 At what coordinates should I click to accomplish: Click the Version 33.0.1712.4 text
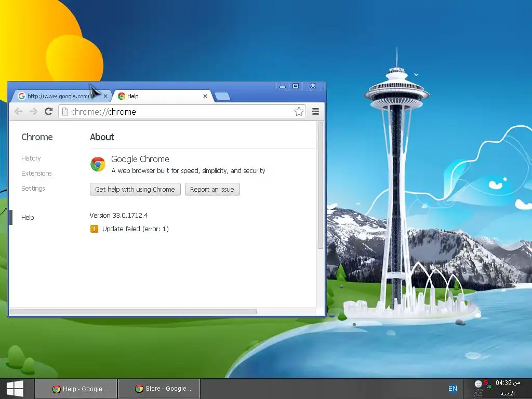(118, 215)
